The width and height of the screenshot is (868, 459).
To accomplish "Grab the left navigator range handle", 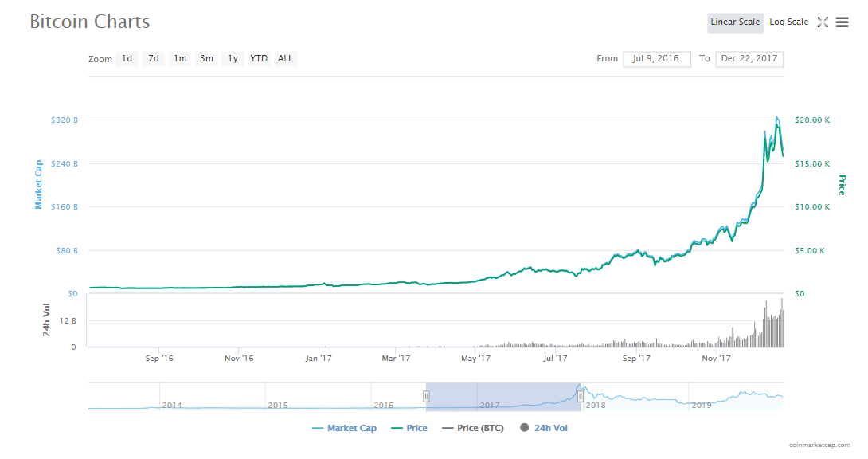I will coord(426,396).
